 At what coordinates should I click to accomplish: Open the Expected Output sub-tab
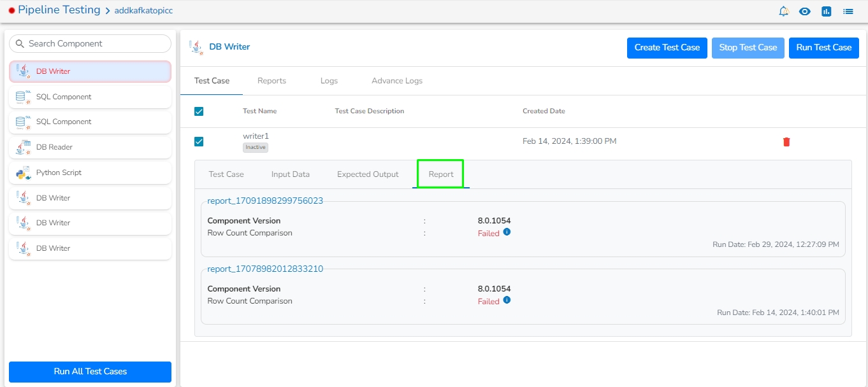[x=368, y=174]
